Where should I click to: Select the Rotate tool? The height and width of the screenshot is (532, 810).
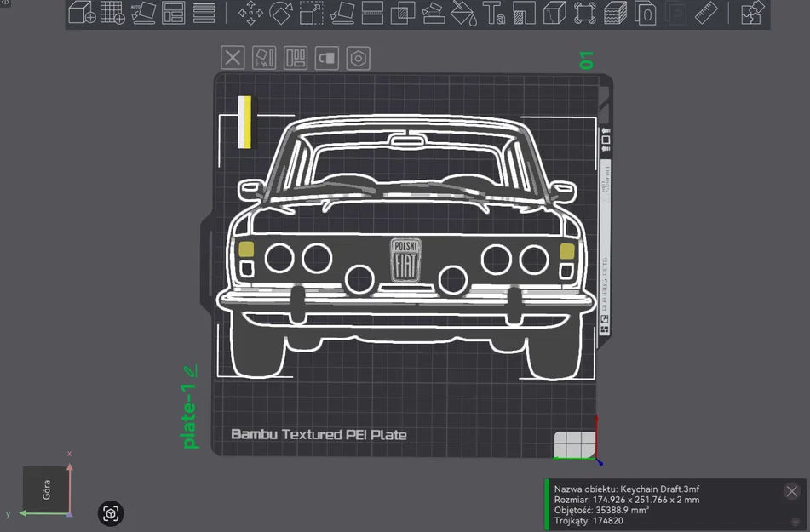pos(281,14)
